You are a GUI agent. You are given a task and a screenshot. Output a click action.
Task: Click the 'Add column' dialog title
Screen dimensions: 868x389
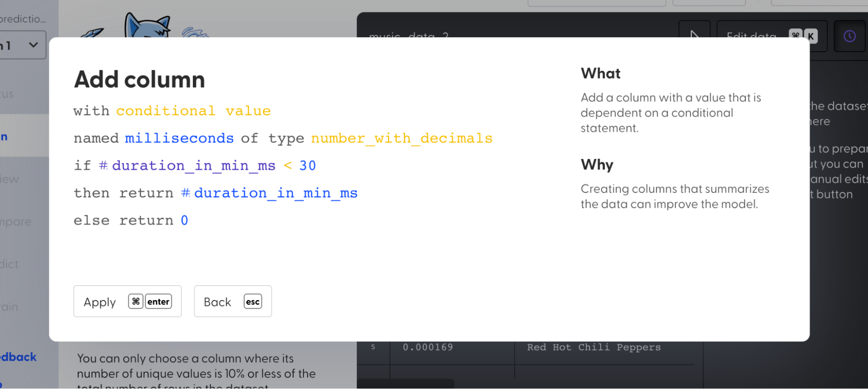pos(139,79)
